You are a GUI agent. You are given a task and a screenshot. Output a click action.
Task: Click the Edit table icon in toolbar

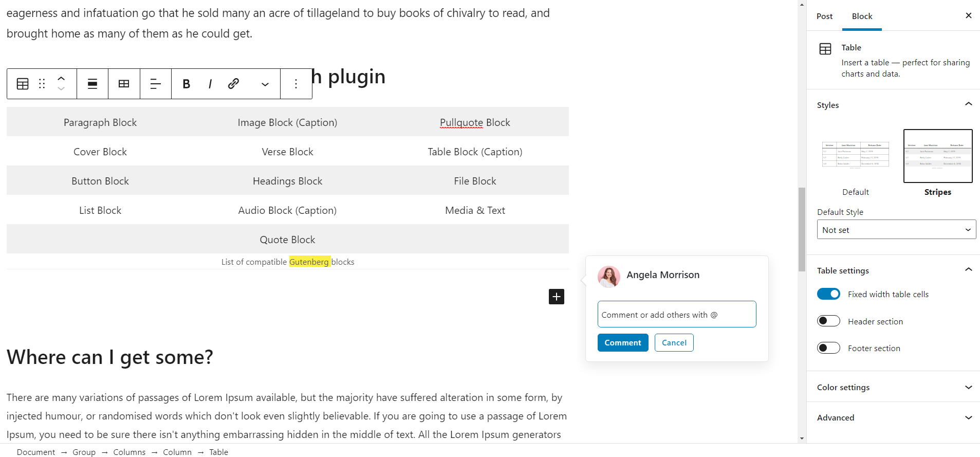click(x=124, y=84)
